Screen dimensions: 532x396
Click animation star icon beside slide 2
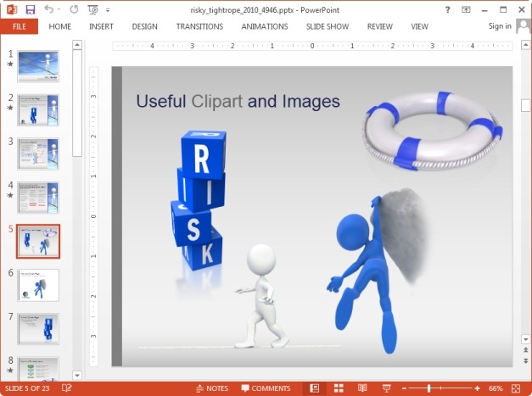(x=10, y=108)
